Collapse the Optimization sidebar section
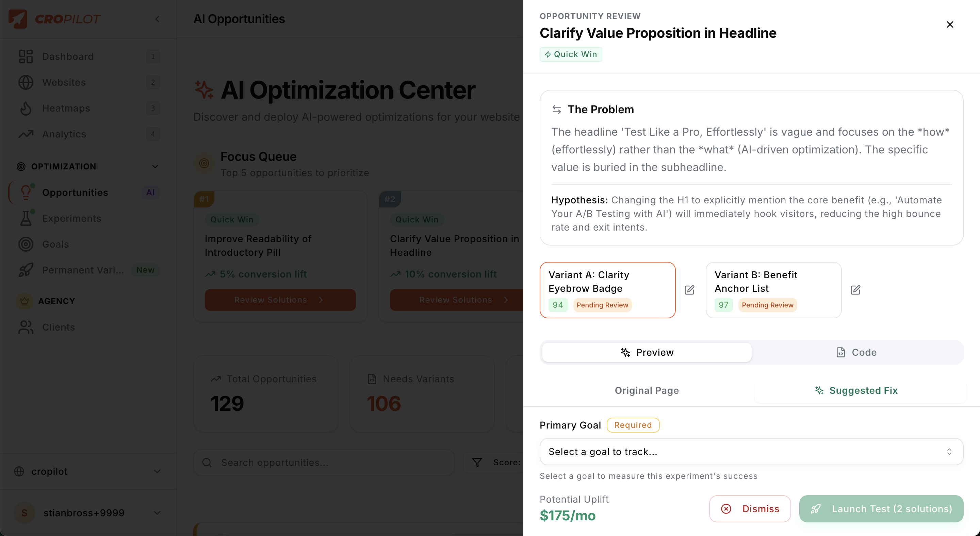This screenshot has height=536, width=980. (155, 167)
